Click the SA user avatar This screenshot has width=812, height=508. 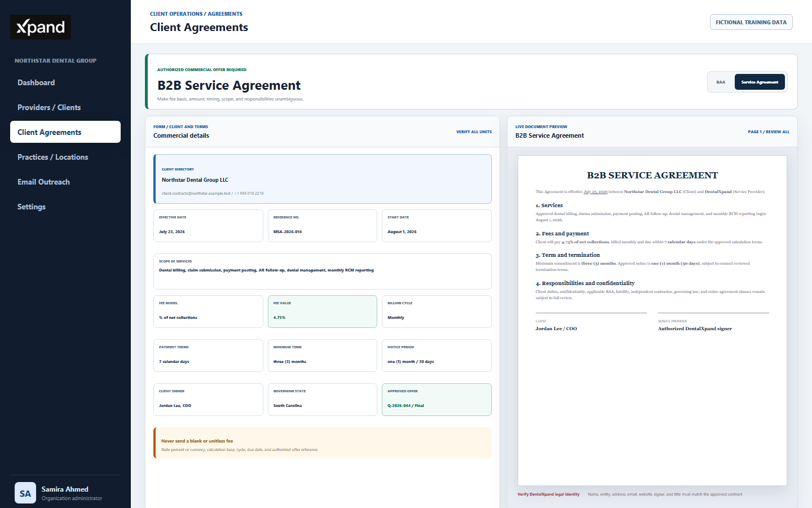click(x=25, y=493)
